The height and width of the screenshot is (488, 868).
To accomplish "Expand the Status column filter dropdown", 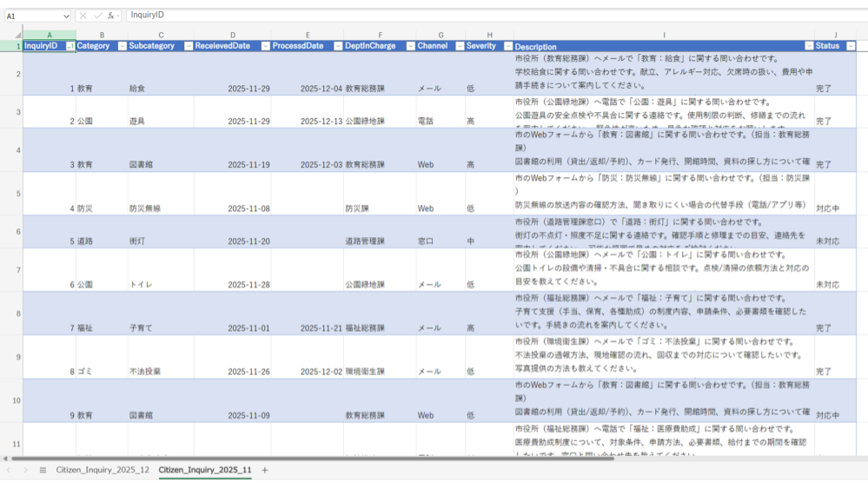I will coord(850,46).
